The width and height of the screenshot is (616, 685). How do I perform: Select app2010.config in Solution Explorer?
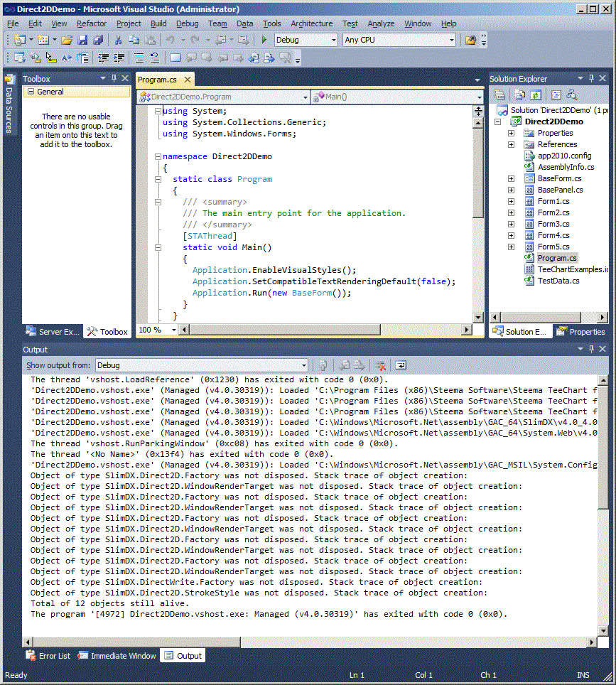[x=564, y=156]
